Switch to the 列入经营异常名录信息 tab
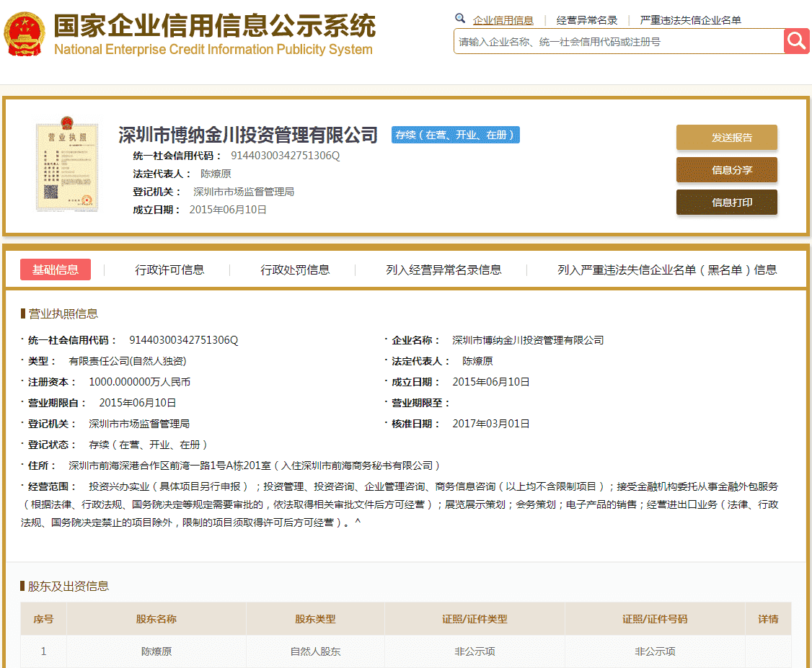Screen dimensions: 812x668 [x=443, y=270]
